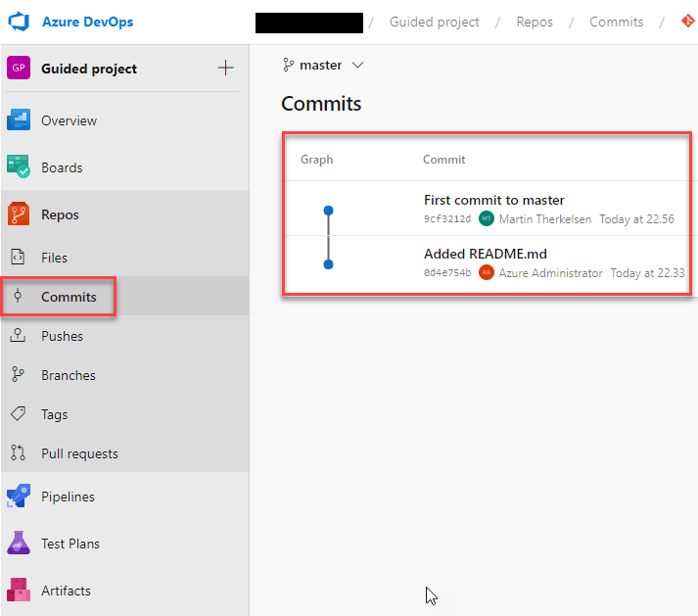
Task: Open Test Plans in the sidebar
Action: point(70,544)
